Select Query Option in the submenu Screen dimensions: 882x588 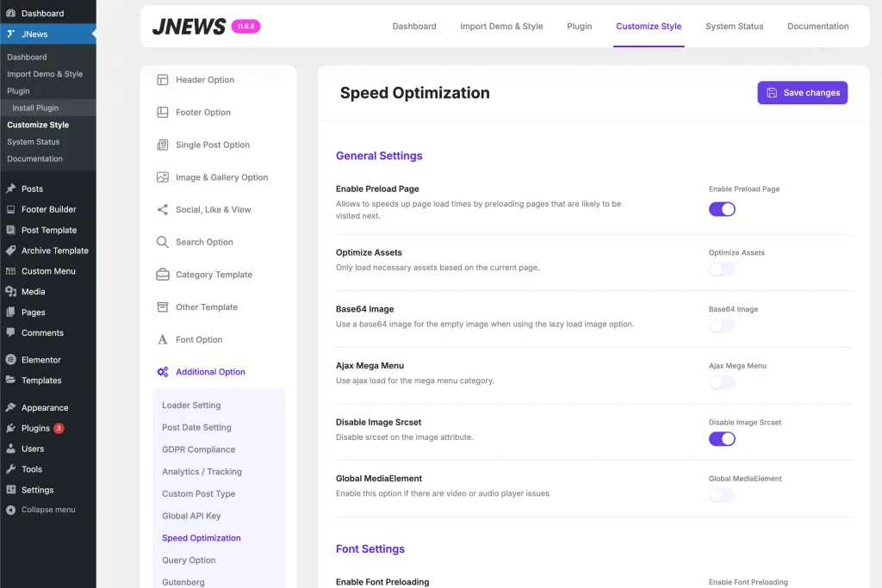[x=189, y=560]
